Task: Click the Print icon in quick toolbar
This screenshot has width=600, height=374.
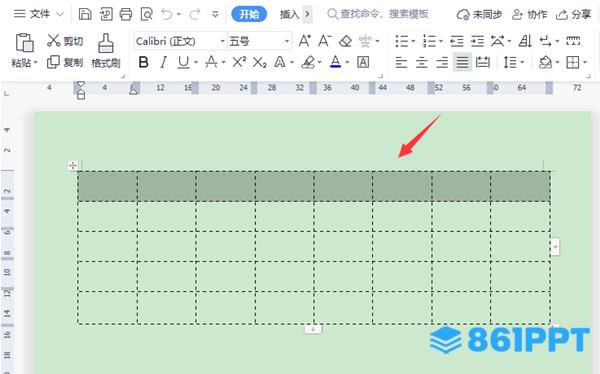Action: 126,14
